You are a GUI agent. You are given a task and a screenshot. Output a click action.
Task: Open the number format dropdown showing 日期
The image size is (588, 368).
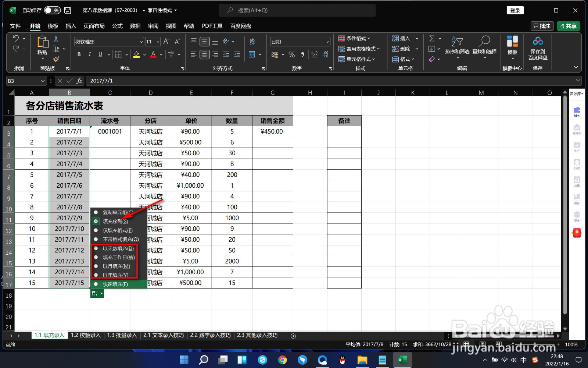pos(327,42)
